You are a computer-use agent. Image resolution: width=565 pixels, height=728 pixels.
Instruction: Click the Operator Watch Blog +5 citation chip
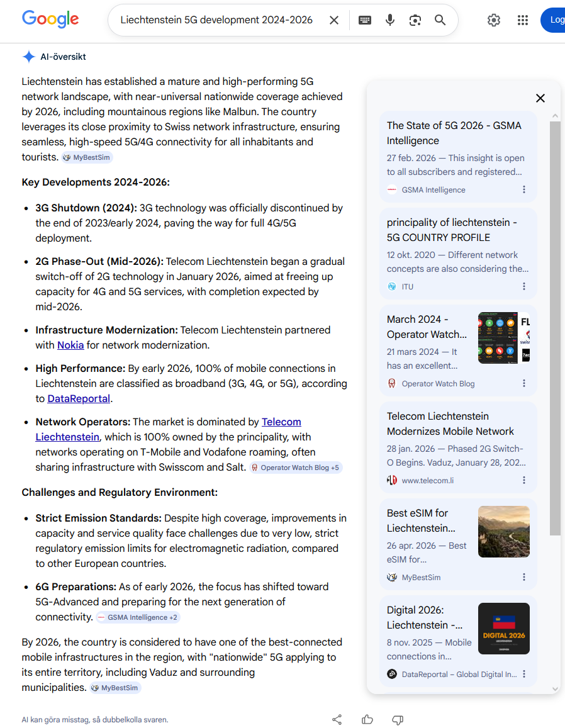(296, 468)
